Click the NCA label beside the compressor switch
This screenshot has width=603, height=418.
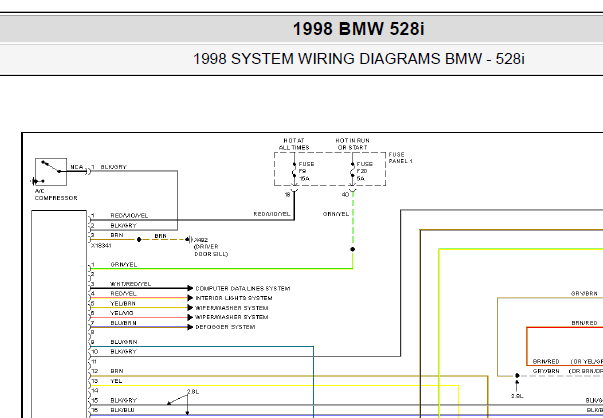(x=77, y=167)
